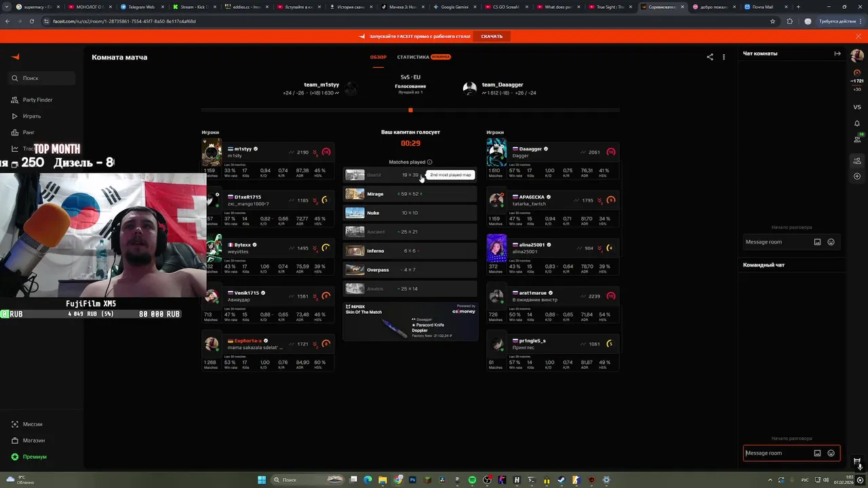Screen dimensions: 868x488
Task: Open the notifications bell icon
Action: point(857,123)
